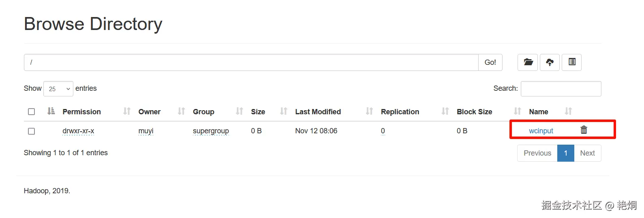This screenshot has width=644, height=218.
Task: Delete wcinput using the trash icon
Action: (x=584, y=130)
